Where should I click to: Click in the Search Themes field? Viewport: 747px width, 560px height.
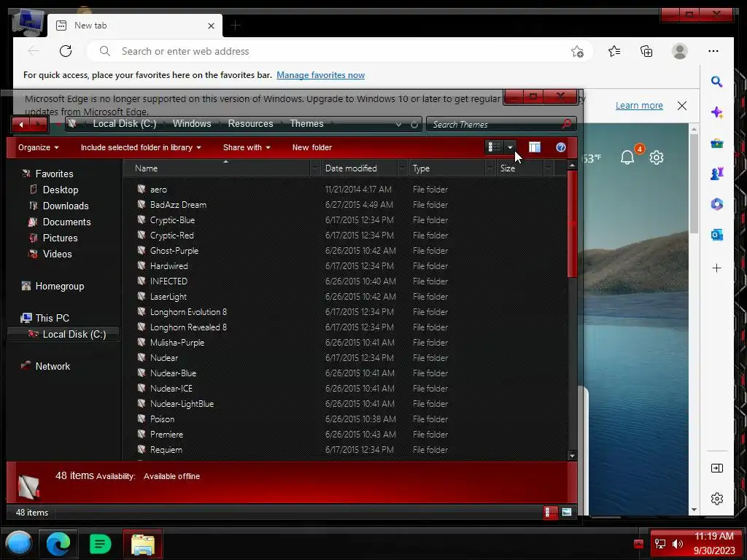pos(495,124)
